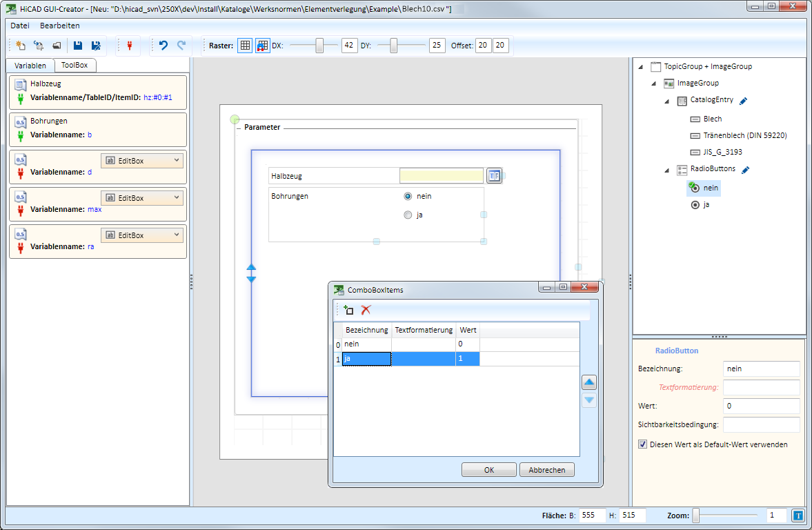Click the DX raster slider handle
The image size is (812, 530).
[319, 46]
